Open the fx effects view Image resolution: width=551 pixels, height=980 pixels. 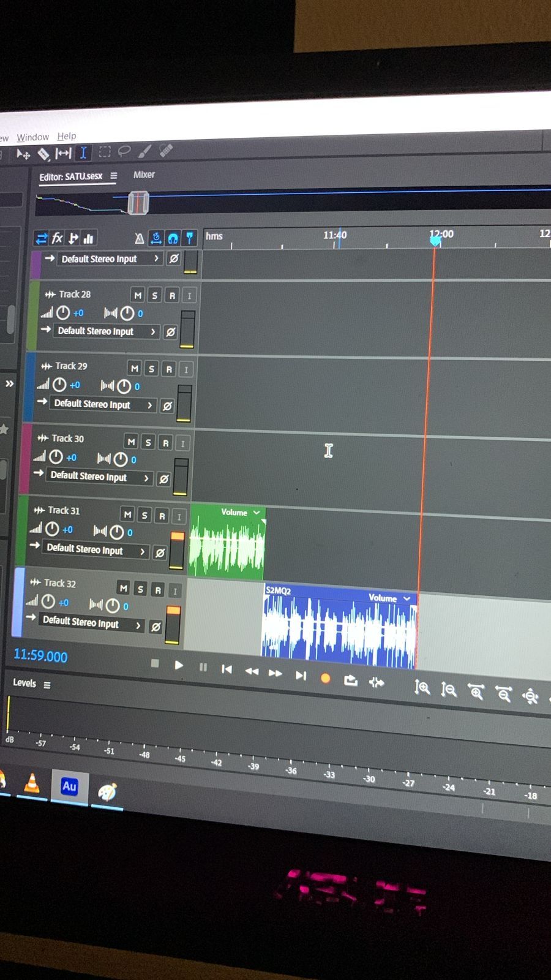click(58, 238)
